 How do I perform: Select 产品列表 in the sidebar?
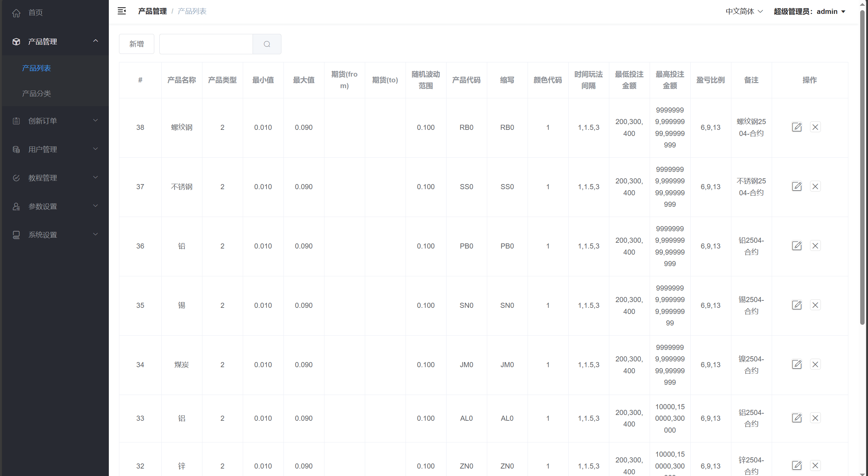(x=37, y=68)
